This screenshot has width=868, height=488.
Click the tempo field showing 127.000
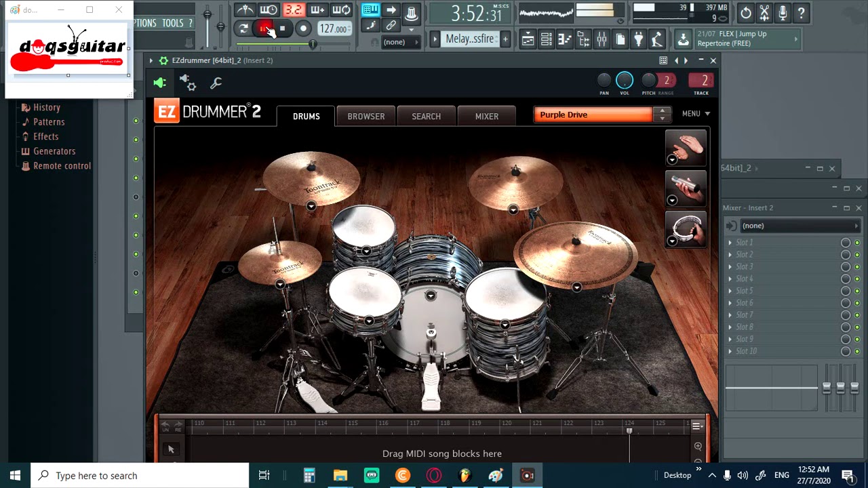click(334, 28)
